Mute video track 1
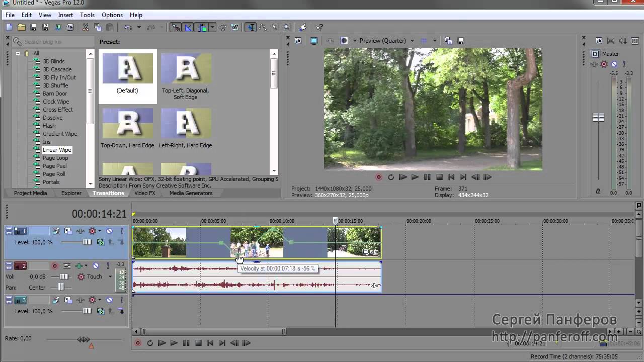Image resolution: width=644 pixels, height=362 pixels. 109,231
